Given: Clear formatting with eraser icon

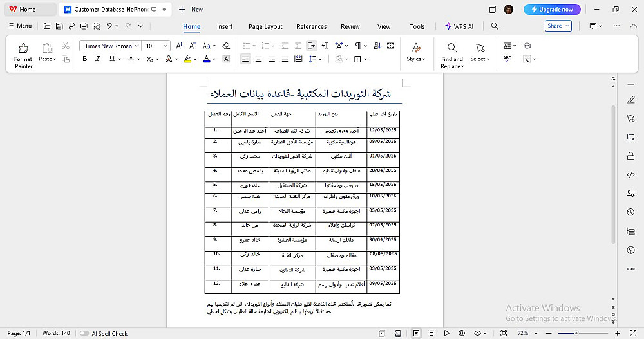Looking at the screenshot, I should (226, 46).
